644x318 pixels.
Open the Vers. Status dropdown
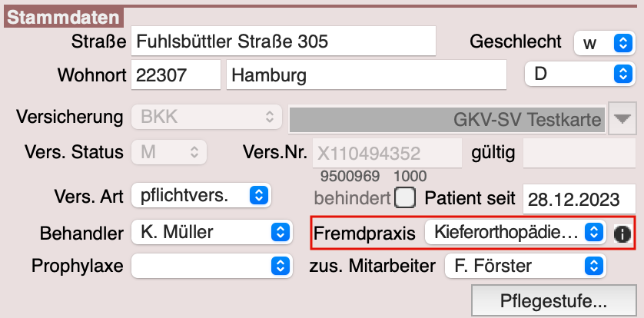(169, 152)
